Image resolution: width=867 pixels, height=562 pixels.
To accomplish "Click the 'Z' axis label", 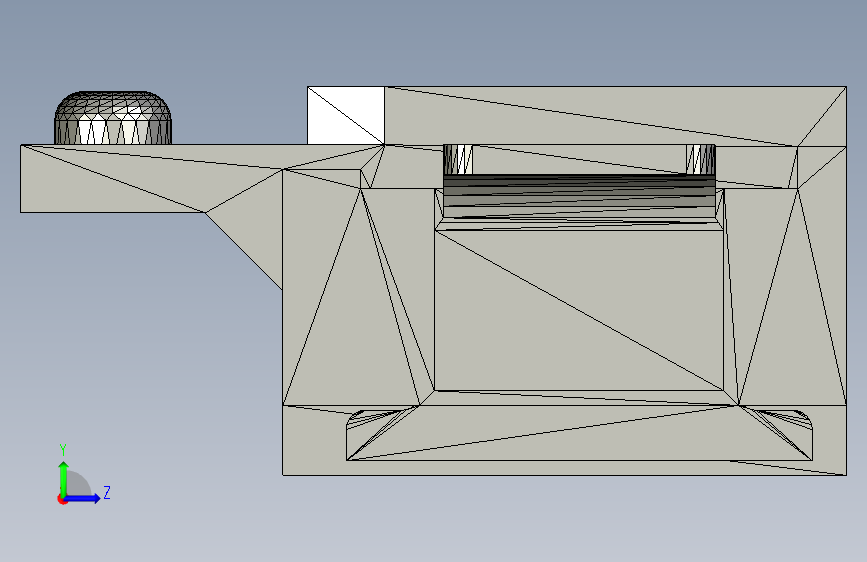I will tap(107, 492).
